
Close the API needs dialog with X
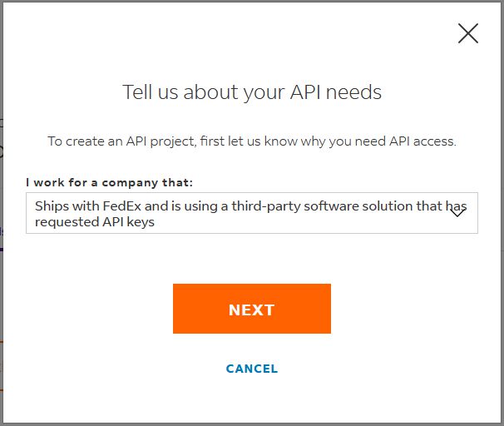tap(468, 33)
